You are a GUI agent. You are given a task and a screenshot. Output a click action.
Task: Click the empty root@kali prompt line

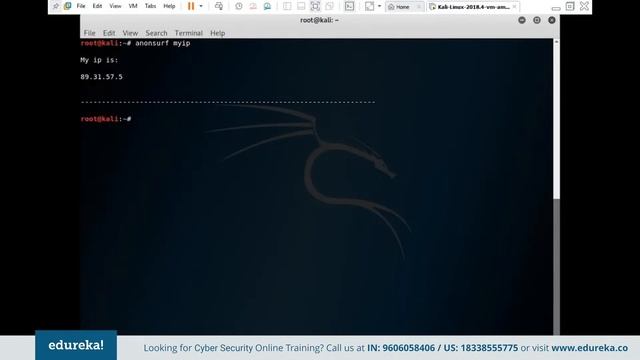pyautogui.click(x=106, y=119)
